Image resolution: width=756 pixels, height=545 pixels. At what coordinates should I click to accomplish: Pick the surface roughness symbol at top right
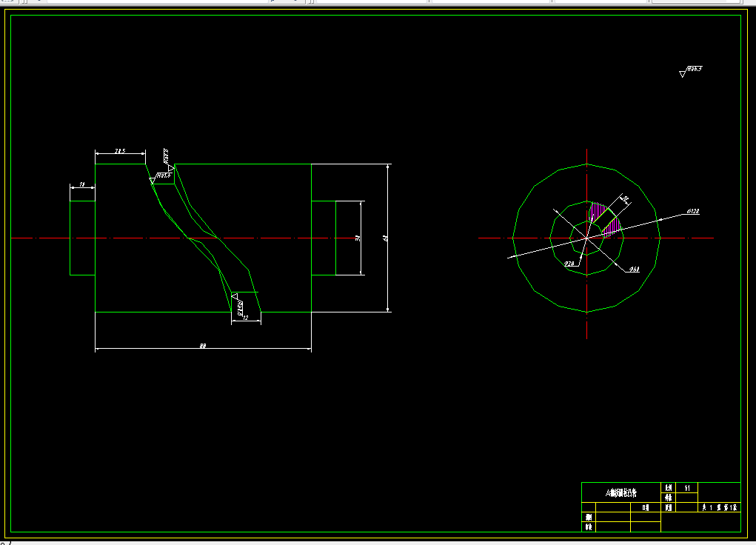690,71
